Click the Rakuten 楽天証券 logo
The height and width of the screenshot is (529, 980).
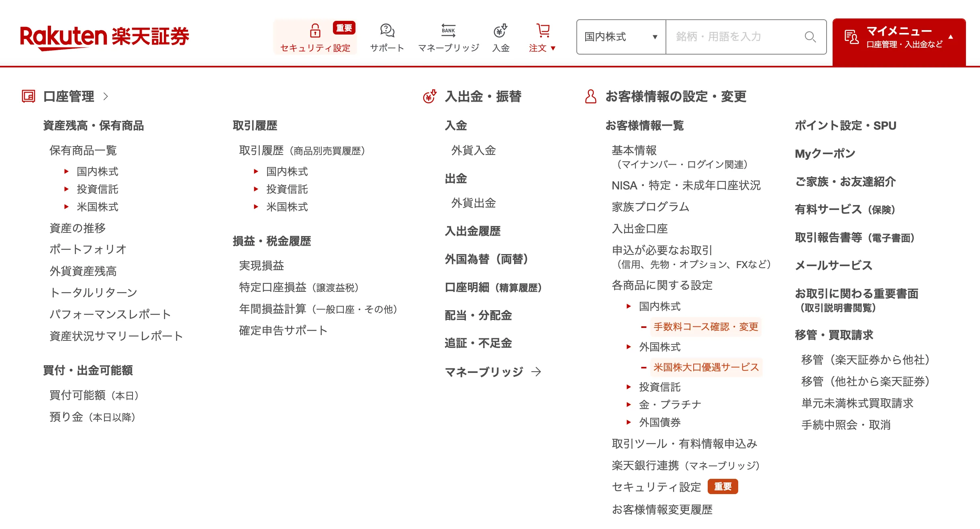106,37
